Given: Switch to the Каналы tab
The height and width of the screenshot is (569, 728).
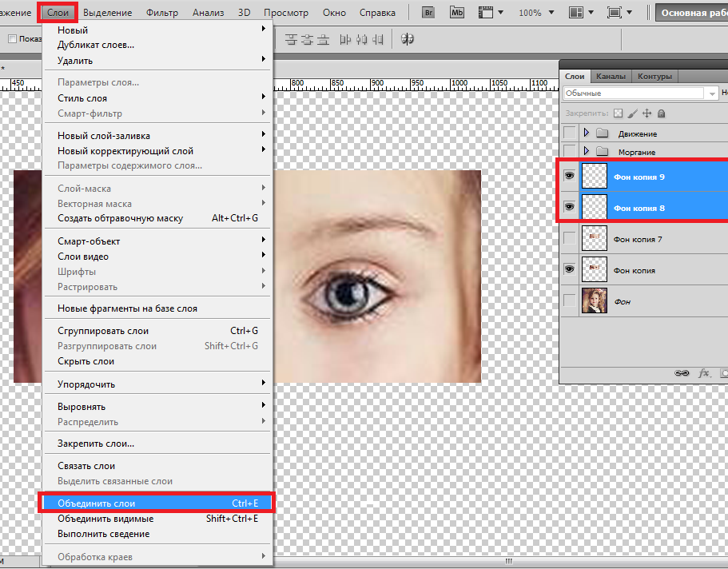Looking at the screenshot, I should point(611,77).
